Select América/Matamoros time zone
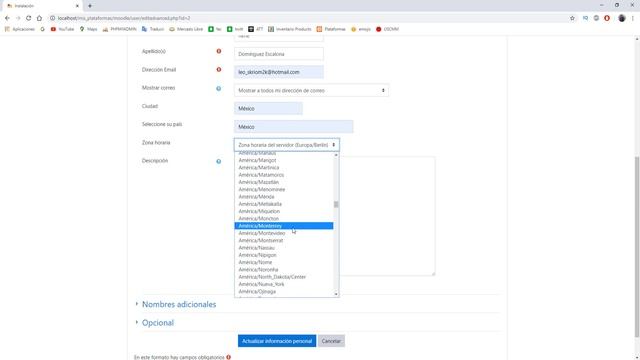Screen dimensions: 640x360 284,175
